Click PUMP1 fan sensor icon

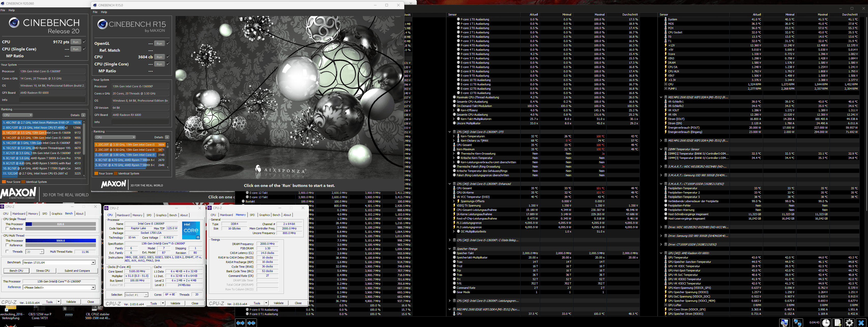[x=666, y=89]
